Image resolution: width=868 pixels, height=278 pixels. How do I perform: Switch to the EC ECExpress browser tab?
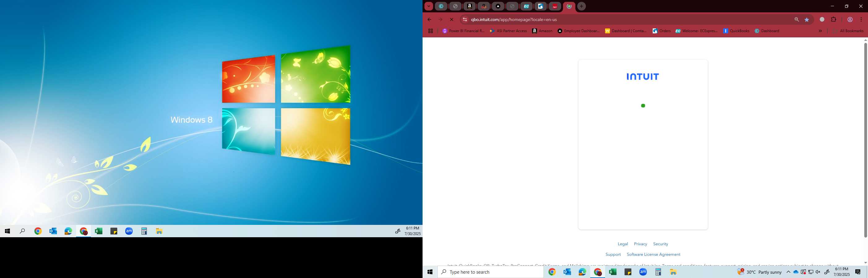click(526, 6)
